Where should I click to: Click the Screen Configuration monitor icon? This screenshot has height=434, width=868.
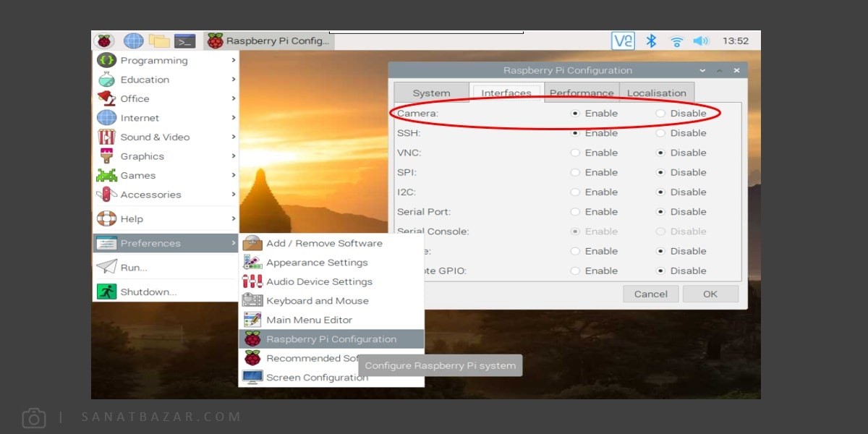tap(252, 378)
